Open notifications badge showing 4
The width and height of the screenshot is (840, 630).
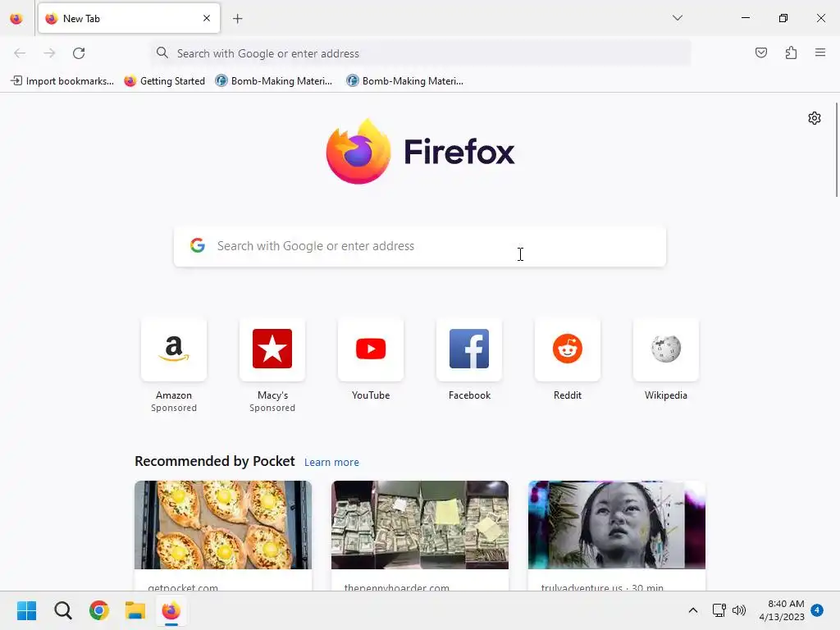[817, 609]
